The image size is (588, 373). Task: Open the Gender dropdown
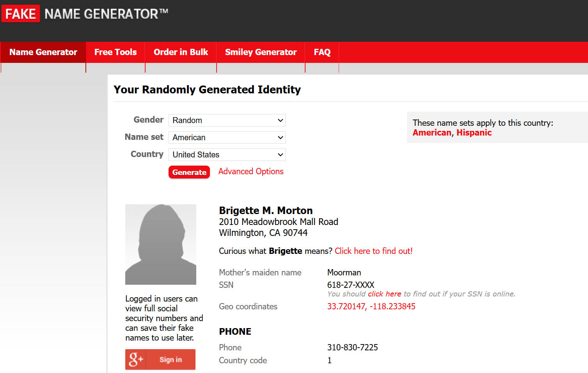point(227,120)
